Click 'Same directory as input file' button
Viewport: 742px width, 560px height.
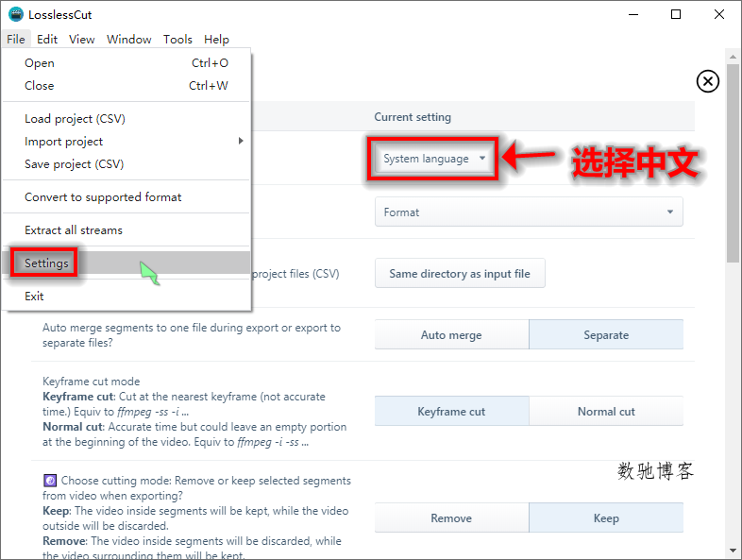click(x=460, y=274)
